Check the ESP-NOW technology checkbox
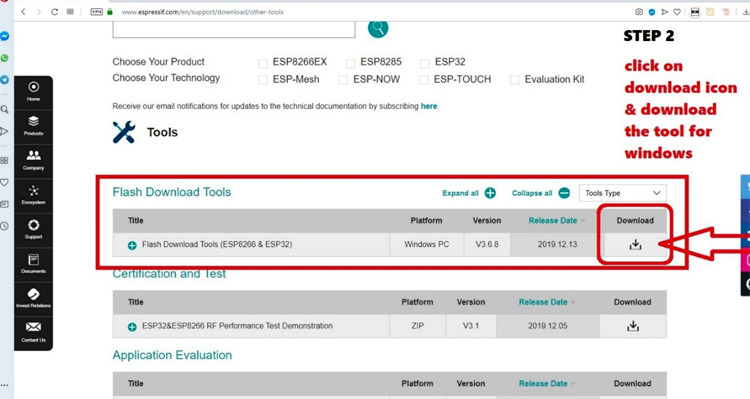Screen dimensions: 750x399 (343, 80)
